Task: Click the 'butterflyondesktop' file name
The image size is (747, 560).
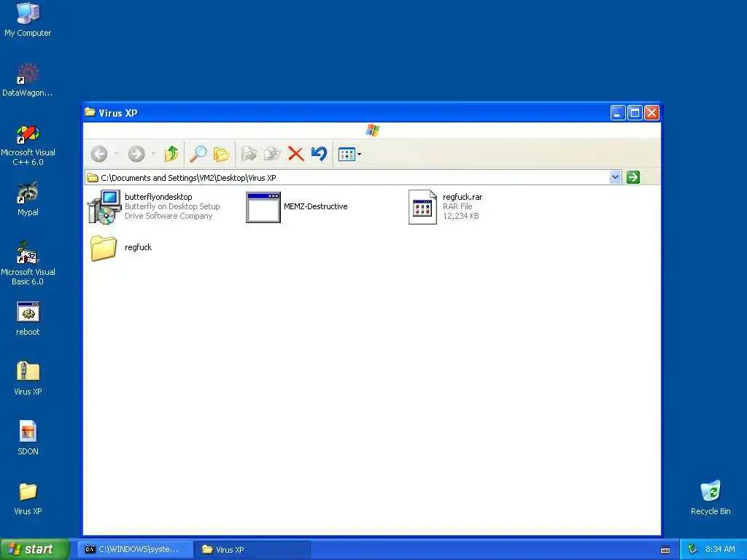Action: click(158, 197)
